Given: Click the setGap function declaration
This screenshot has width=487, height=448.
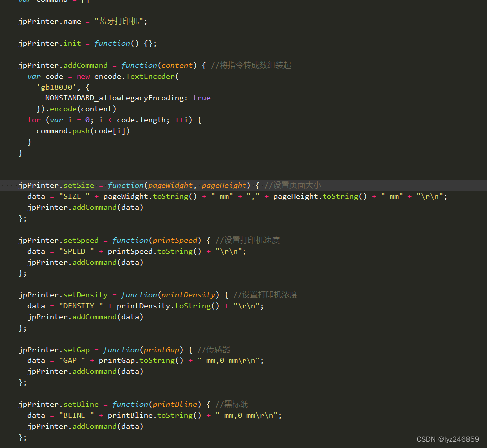Looking at the screenshot, I should 105,350.
